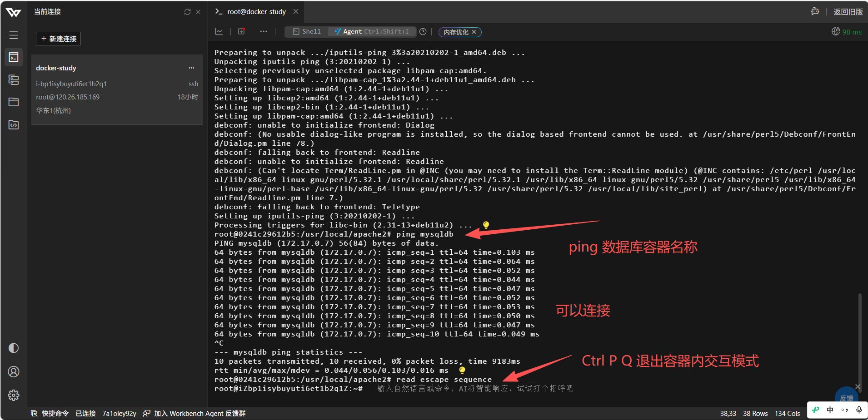Join Workbench Agent feedback group
The width and height of the screenshot is (868, 420).
(194, 413)
